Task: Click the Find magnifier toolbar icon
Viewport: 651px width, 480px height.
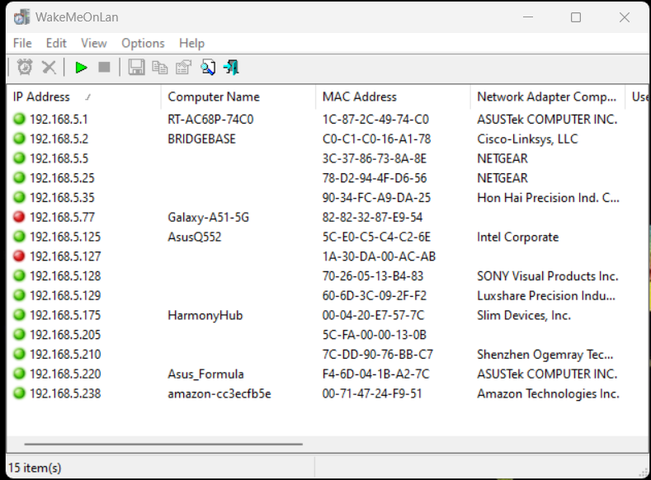Action: [208, 67]
